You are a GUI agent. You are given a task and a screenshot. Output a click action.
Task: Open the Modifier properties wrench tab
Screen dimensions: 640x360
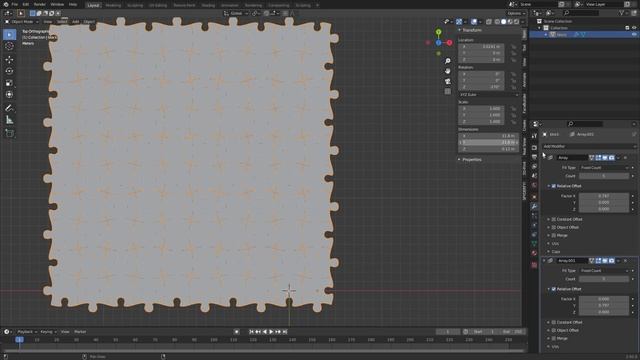tap(534, 207)
